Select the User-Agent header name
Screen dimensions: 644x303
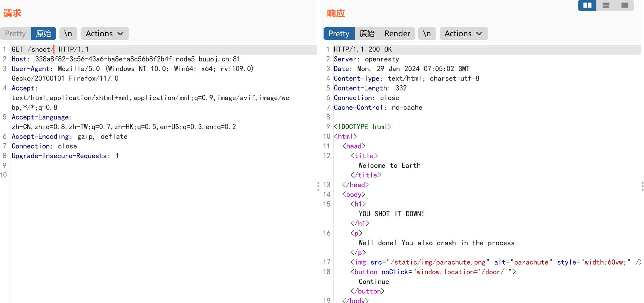point(30,69)
